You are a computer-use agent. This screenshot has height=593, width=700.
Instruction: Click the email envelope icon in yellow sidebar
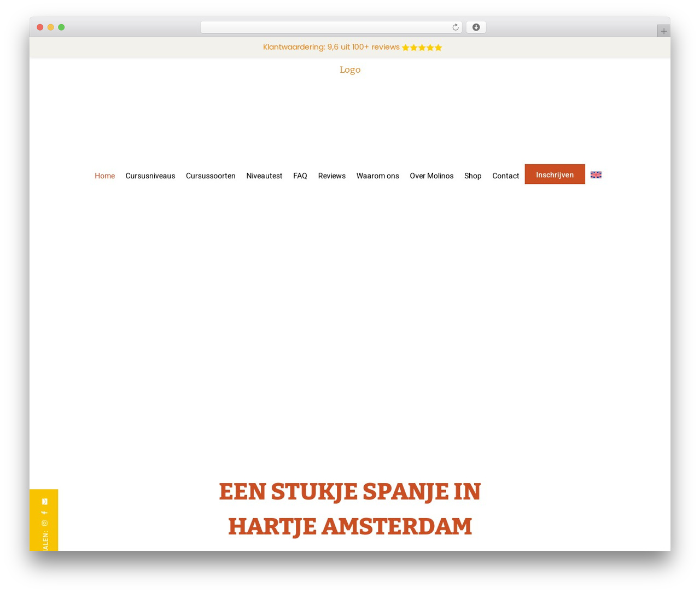click(45, 502)
